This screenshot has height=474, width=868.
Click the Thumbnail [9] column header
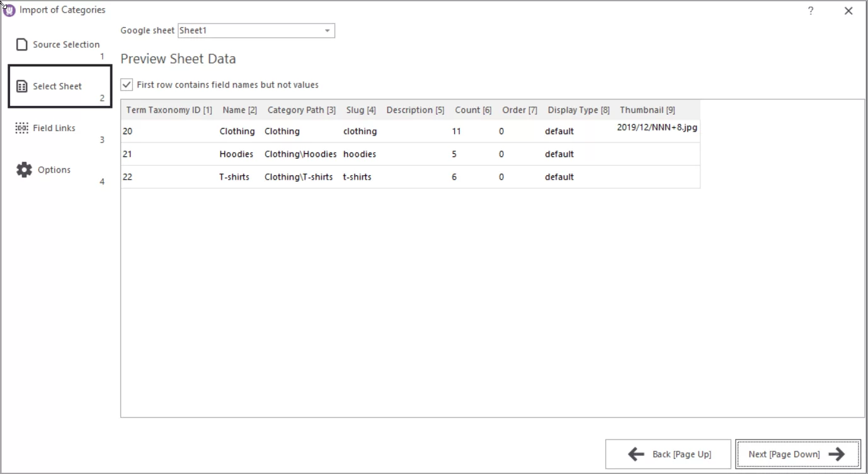click(x=648, y=109)
